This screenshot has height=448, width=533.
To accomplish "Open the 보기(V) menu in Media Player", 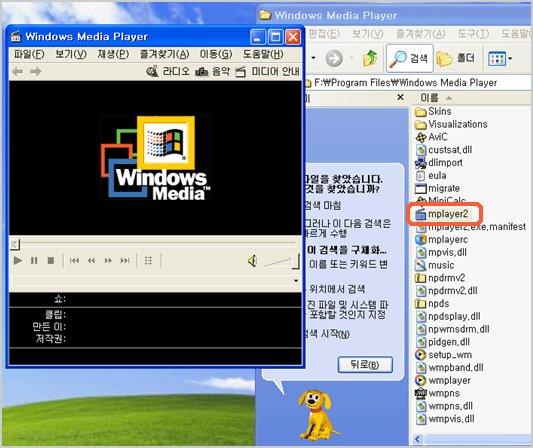I will point(71,54).
